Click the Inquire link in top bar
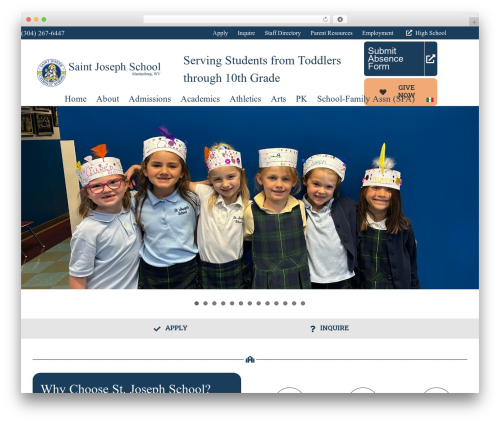 point(246,33)
